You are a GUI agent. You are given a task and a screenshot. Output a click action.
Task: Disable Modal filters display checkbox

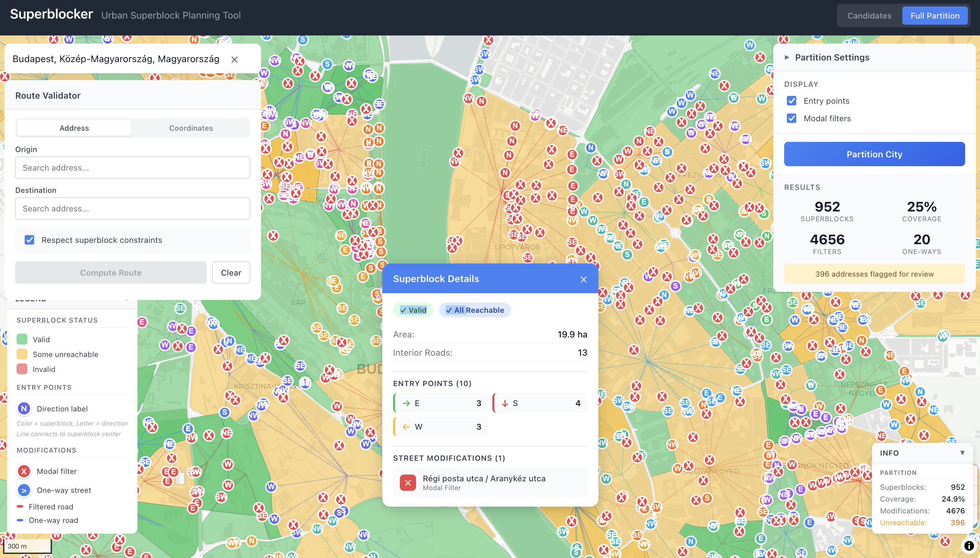pos(792,119)
